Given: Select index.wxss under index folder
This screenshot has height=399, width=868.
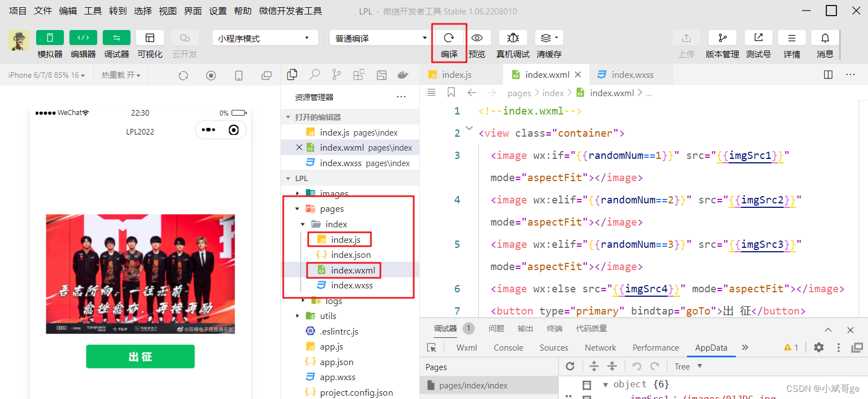Looking at the screenshot, I should pos(350,285).
